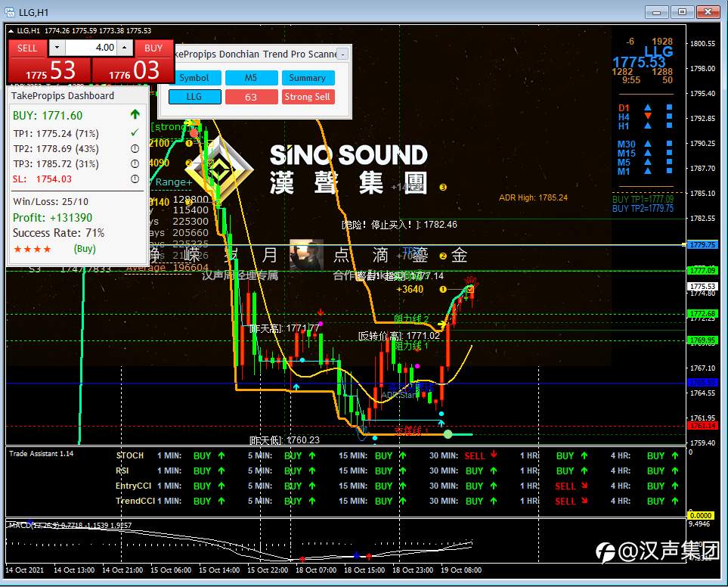Viewport: 728px width, 587px height.
Task: Click the 昨天低: 1760.23 label
Action: (x=284, y=439)
